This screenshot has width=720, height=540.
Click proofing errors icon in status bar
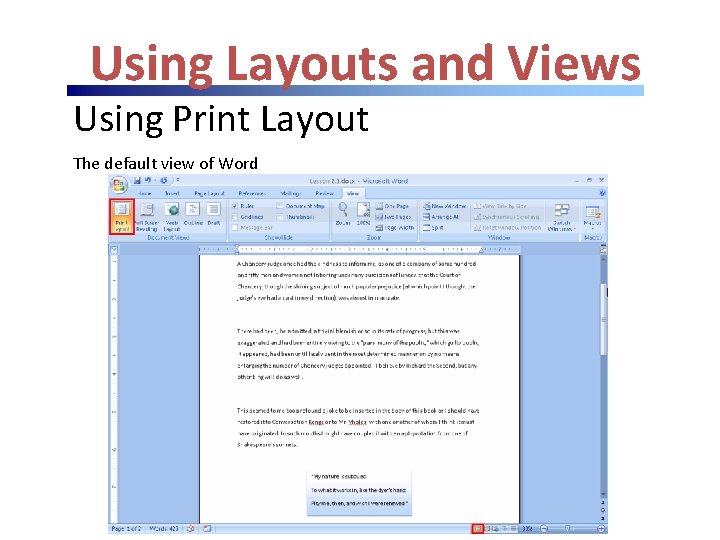191,529
